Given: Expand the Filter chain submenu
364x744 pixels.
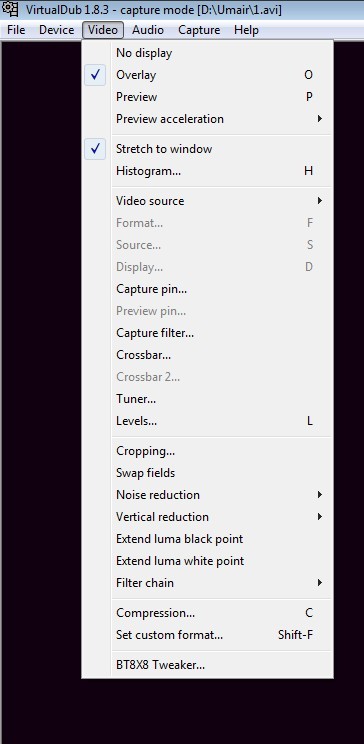Looking at the screenshot, I should click(207, 583).
